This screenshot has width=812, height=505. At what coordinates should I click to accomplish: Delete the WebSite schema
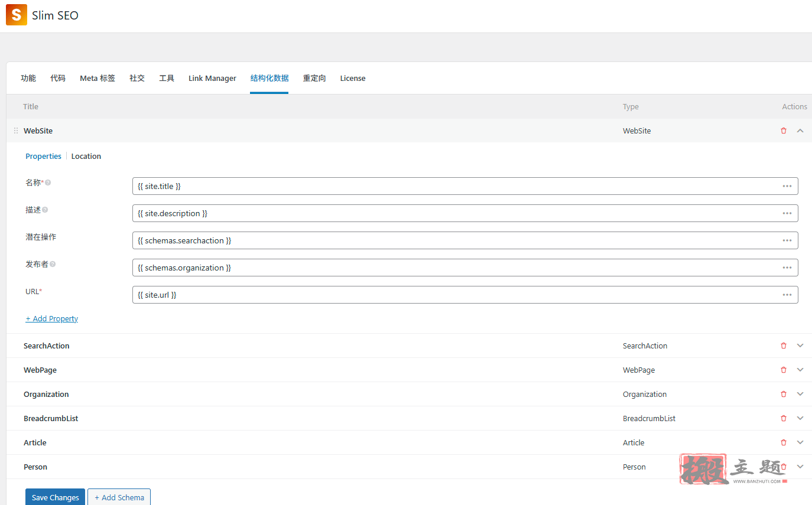tap(784, 131)
